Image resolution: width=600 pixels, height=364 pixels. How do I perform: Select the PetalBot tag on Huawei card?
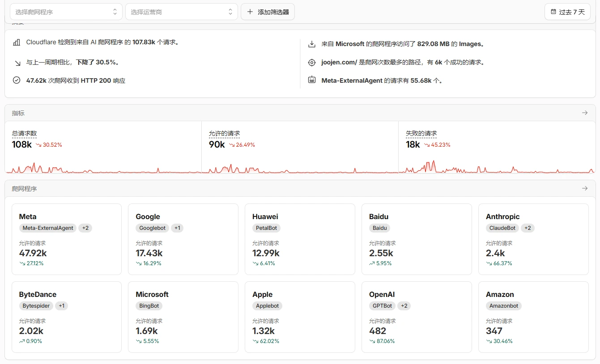coord(266,228)
